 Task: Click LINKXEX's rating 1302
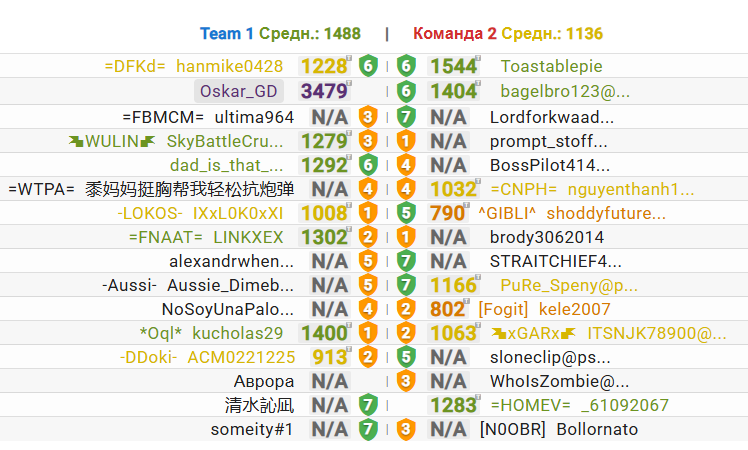[x=324, y=237]
